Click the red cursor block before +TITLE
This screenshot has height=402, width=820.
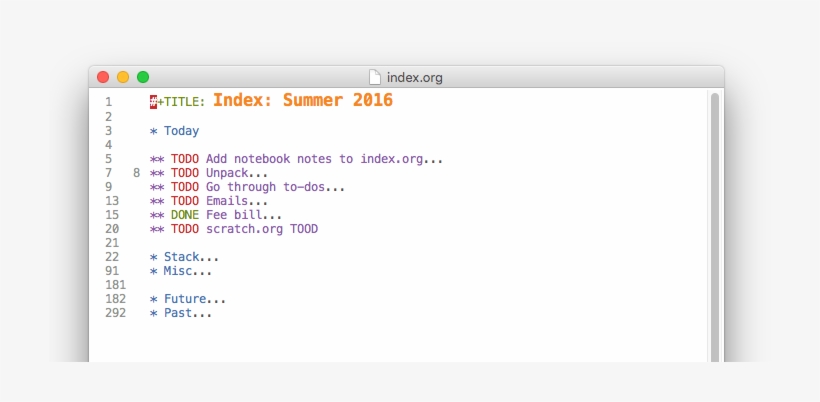point(153,102)
